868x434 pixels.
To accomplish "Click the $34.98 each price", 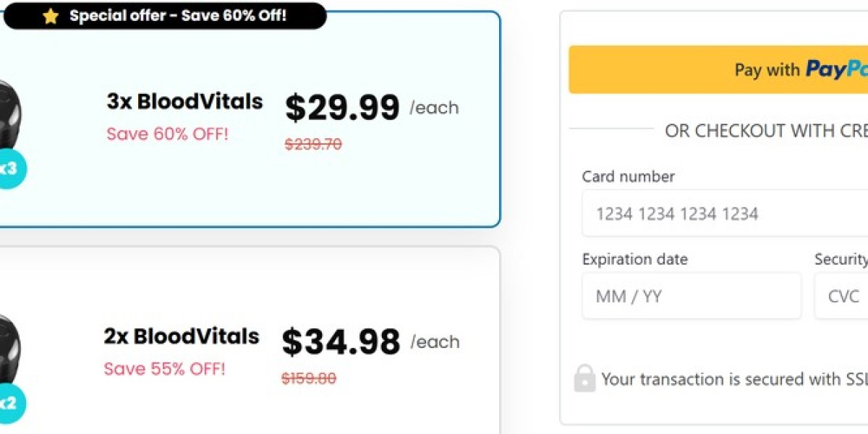I will click(x=341, y=342).
